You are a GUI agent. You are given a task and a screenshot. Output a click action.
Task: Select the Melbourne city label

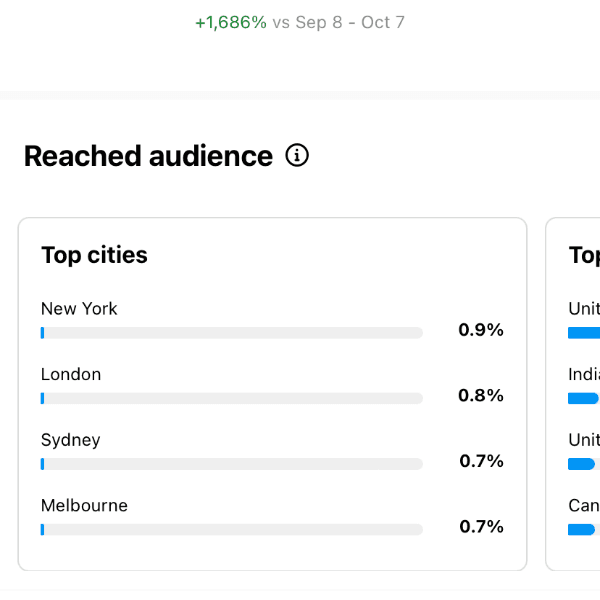(84, 506)
